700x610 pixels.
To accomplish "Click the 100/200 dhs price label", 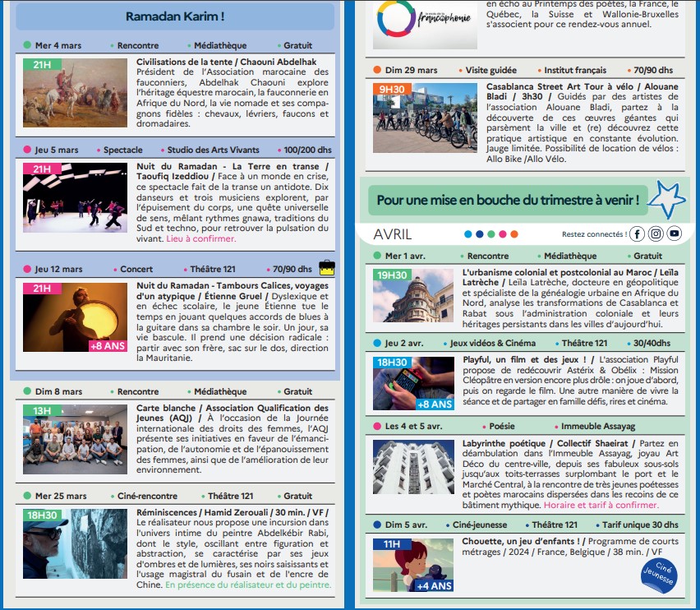I will point(307,150).
